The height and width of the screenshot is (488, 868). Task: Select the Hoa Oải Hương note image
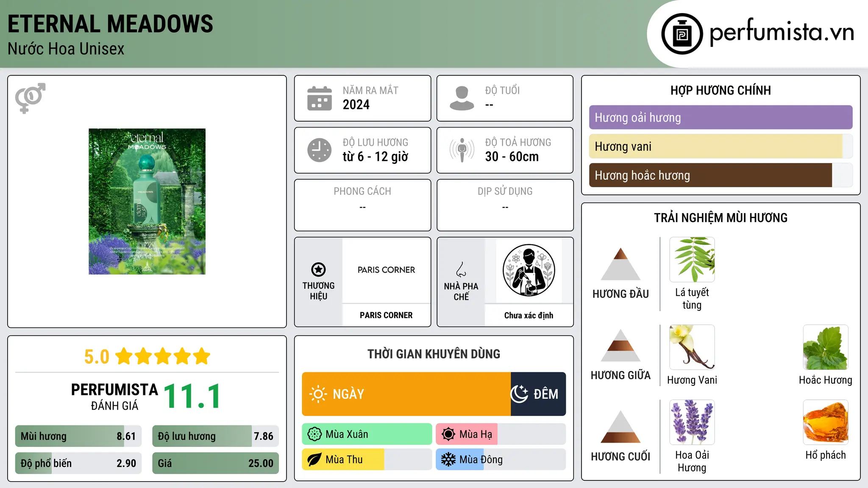coord(692,422)
